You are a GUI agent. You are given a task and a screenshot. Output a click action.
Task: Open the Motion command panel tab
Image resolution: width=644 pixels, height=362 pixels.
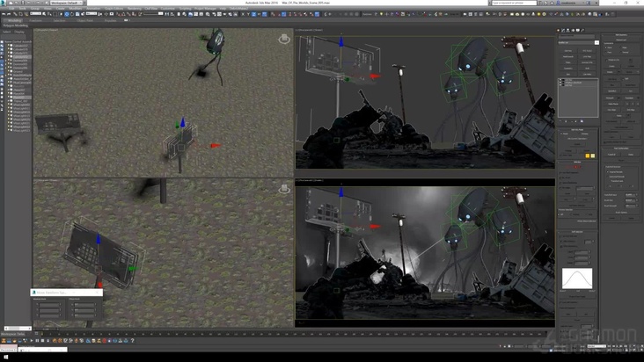(x=573, y=30)
